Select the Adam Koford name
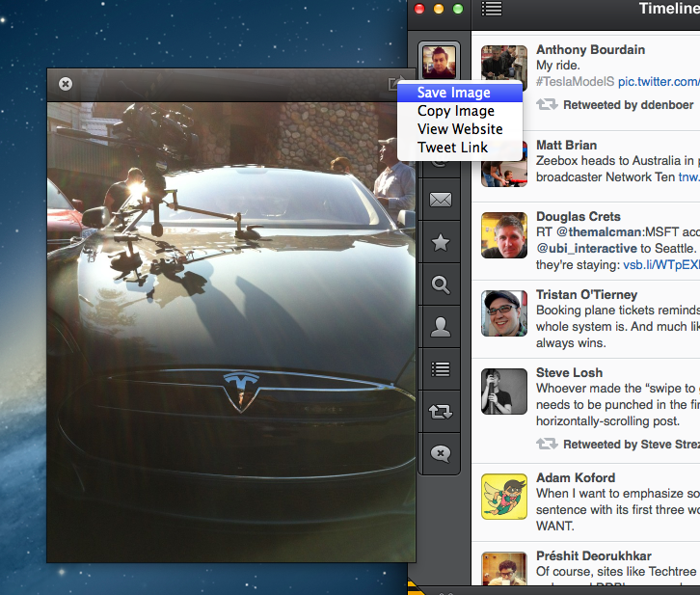The height and width of the screenshot is (595, 700). (576, 477)
